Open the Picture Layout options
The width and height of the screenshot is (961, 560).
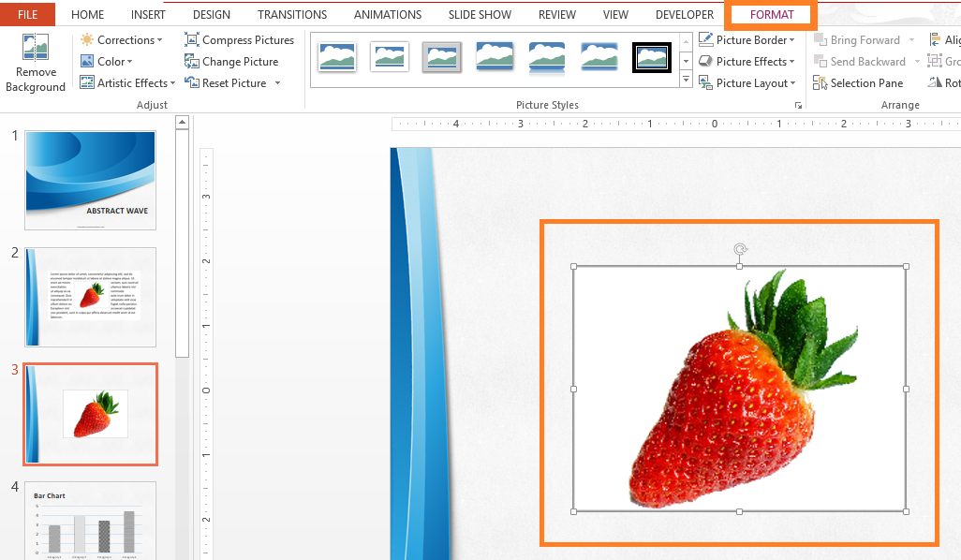point(747,82)
